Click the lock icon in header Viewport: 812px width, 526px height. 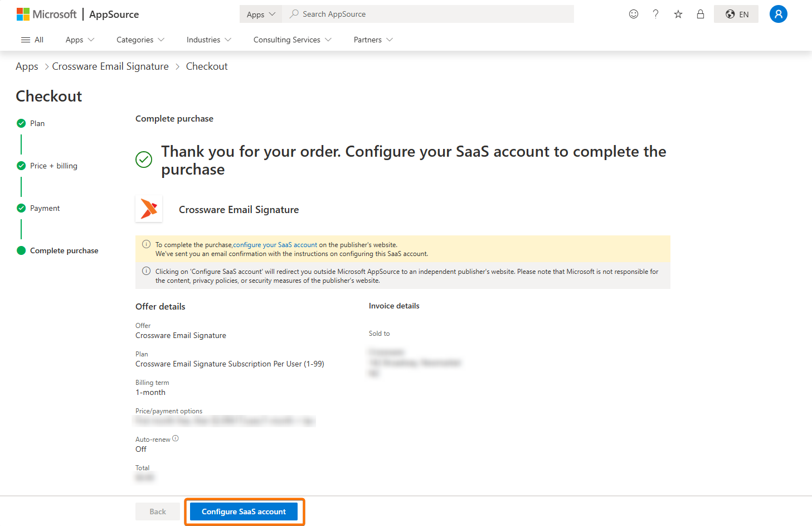pyautogui.click(x=700, y=14)
